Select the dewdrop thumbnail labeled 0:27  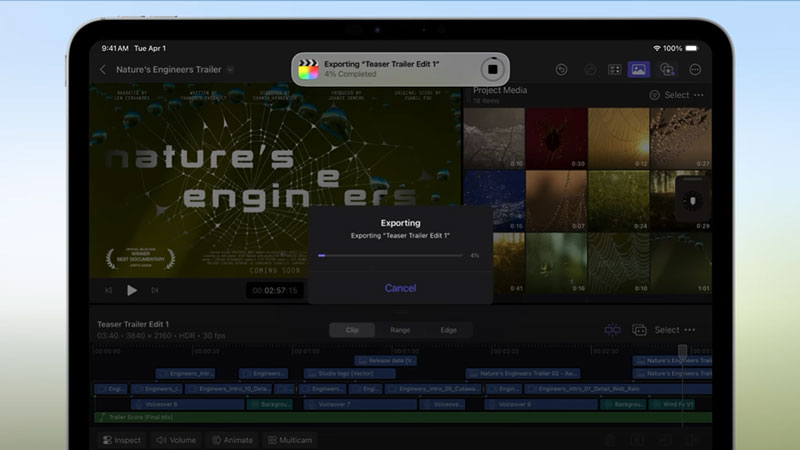point(681,138)
